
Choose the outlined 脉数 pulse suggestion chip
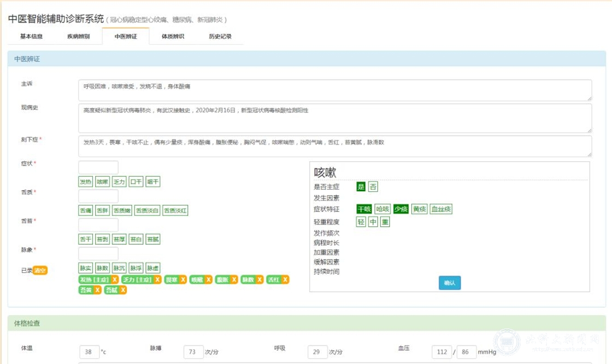pyautogui.click(x=102, y=268)
